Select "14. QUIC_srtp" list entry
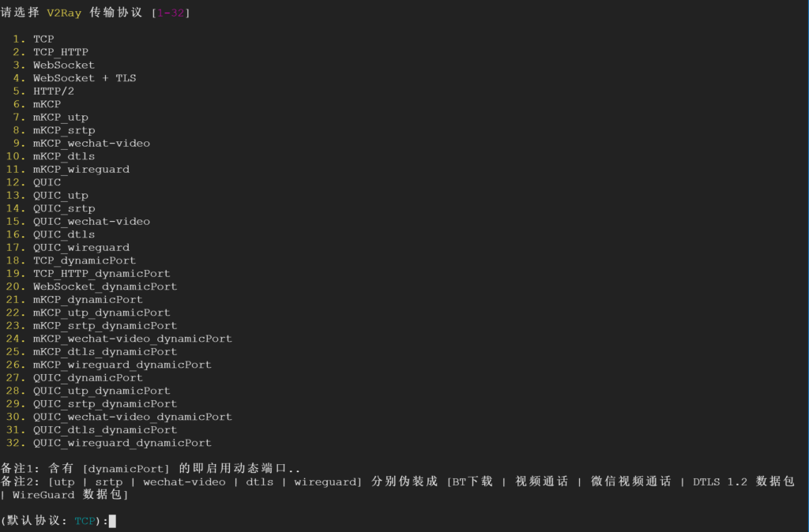Image resolution: width=809 pixels, height=532 pixels. 51,208
